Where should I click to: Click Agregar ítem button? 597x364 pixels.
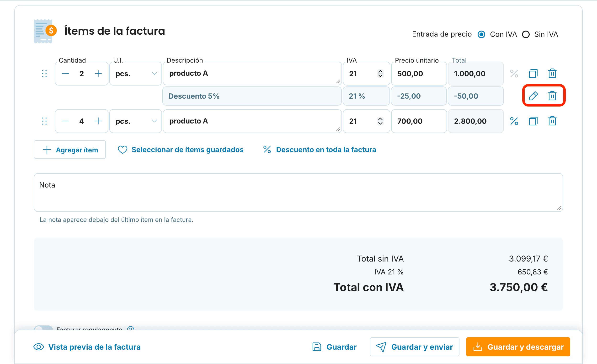70,150
